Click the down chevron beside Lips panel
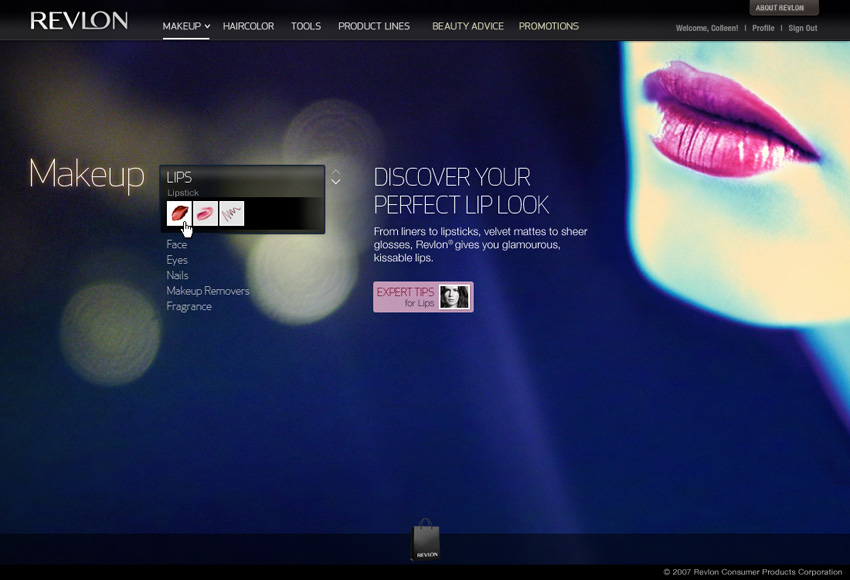This screenshot has height=580, width=850. tap(336, 182)
